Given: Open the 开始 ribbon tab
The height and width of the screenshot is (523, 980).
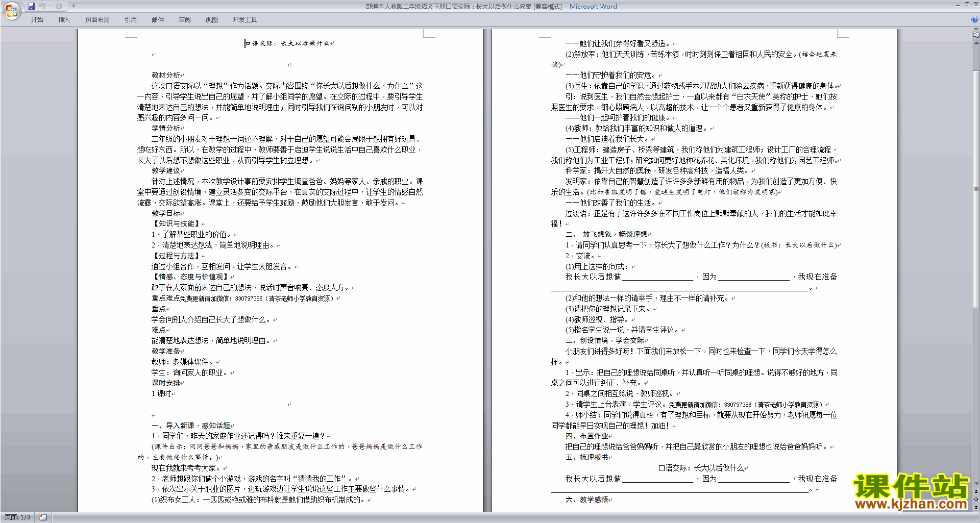Looking at the screenshot, I should coord(37,20).
